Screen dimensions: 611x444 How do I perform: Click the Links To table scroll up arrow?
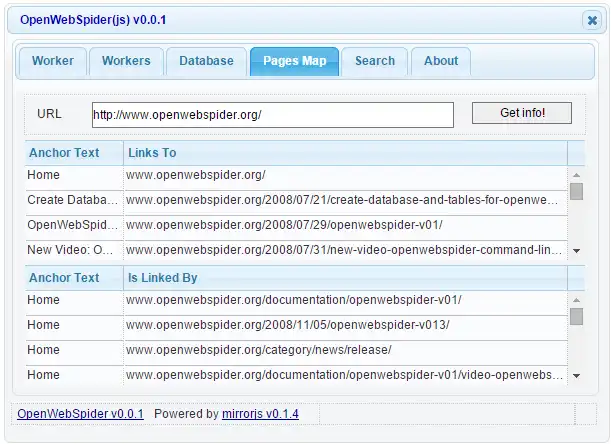click(577, 175)
